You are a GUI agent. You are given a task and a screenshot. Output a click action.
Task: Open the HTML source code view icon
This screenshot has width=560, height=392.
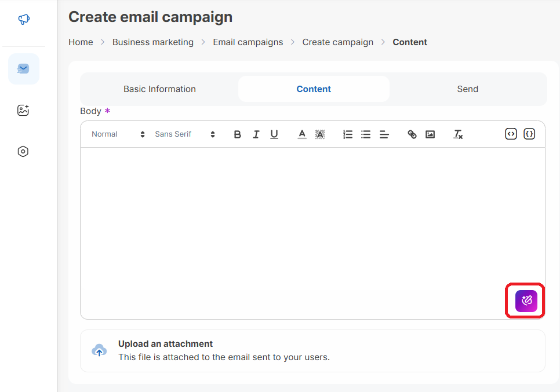click(511, 134)
